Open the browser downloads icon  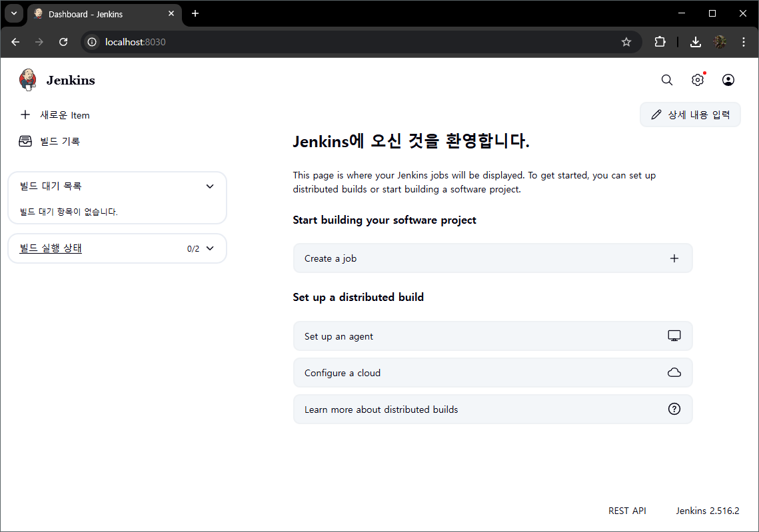[x=695, y=42]
